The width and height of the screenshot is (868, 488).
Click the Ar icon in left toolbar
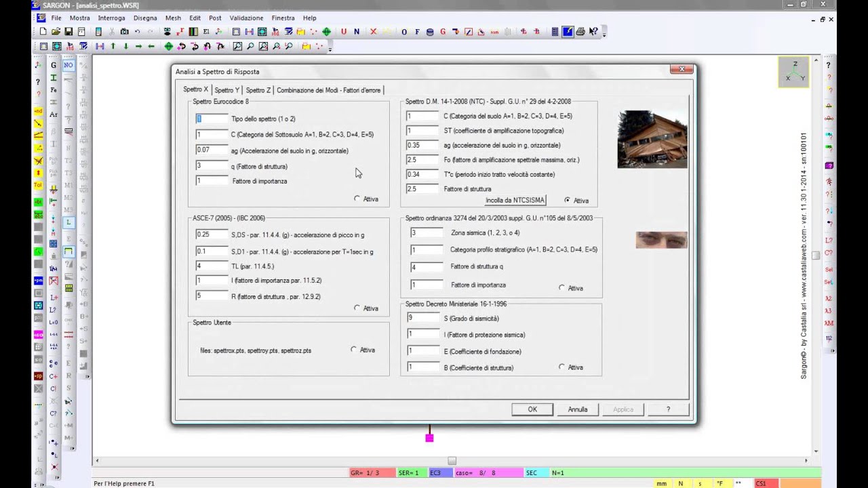tap(54, 115)
